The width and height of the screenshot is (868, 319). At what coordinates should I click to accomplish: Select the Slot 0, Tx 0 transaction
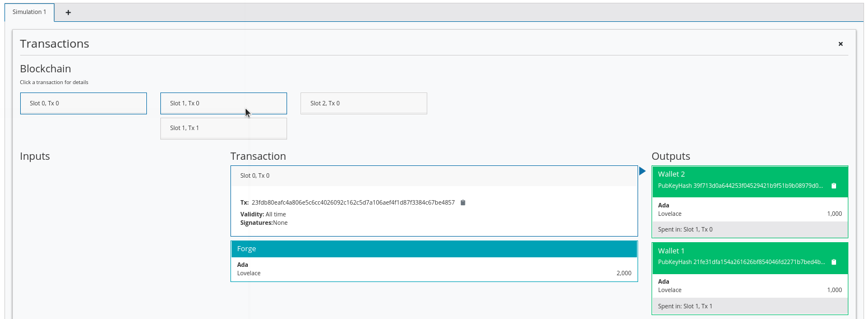click(83, 103)
